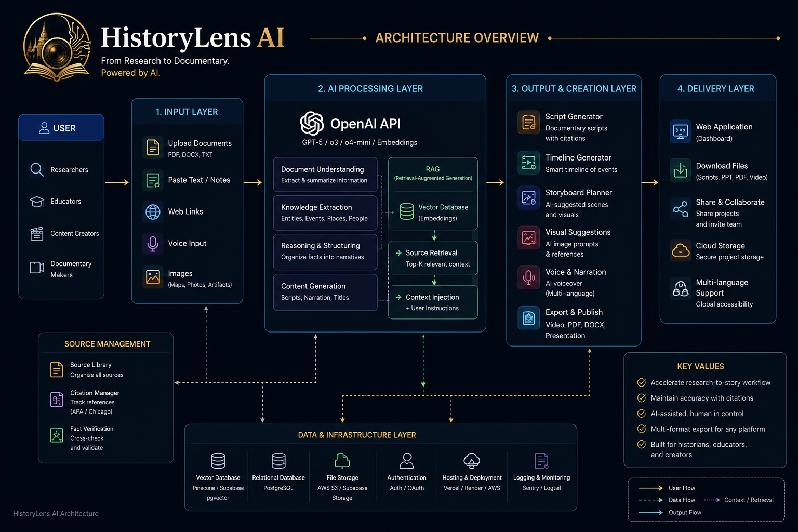Click the Fact Verification icon

(57, 435)
